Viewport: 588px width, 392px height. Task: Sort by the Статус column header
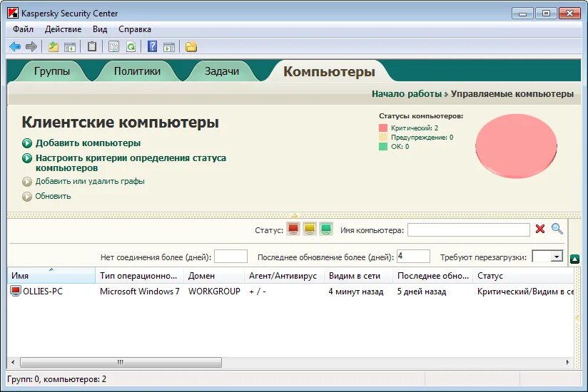click(x=524, y=276)
